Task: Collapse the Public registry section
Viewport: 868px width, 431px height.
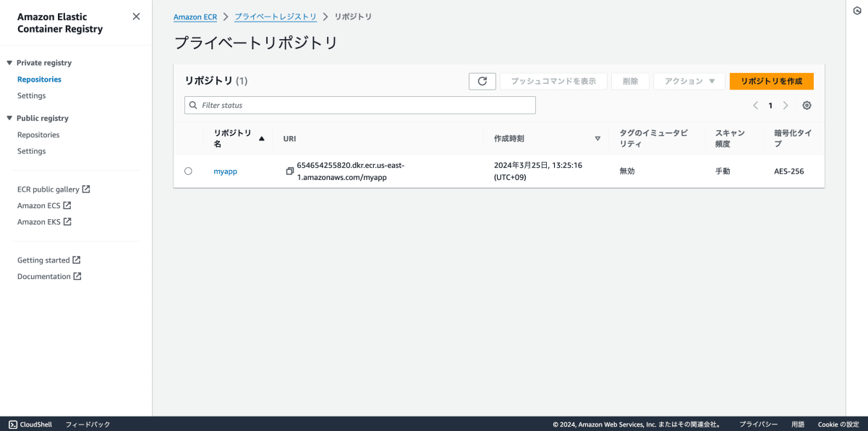Action: click(10, 118)
